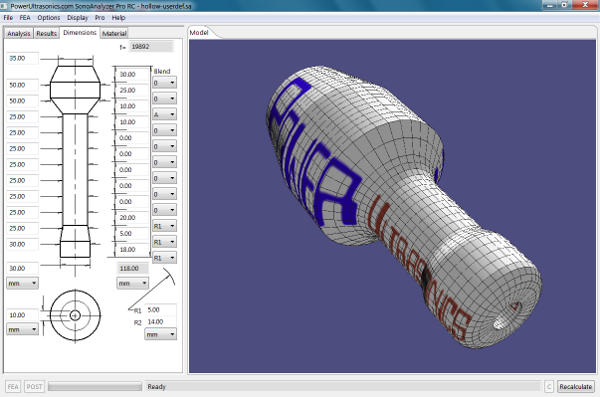Open the Blend dropdown showing A
This screenshot has width=600, height=397.
pos(164,114)
